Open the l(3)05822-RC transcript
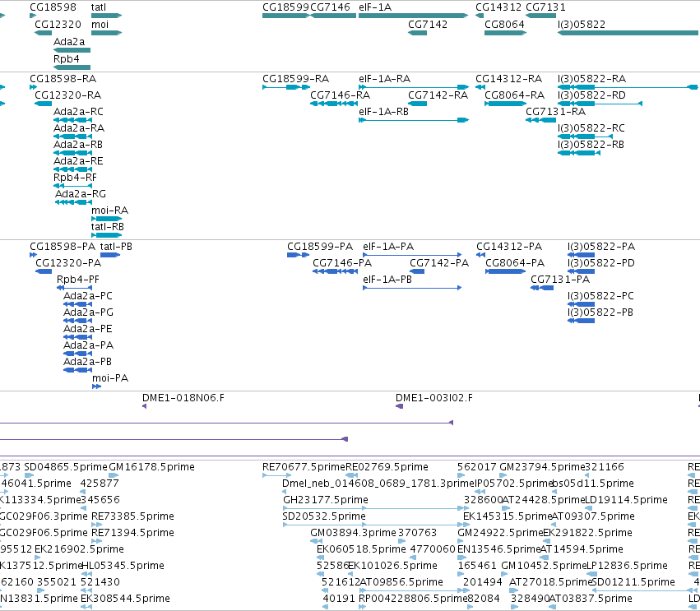The width and height of the screenshot is (700, 611). pyautogui.click(x=585, y=137)
